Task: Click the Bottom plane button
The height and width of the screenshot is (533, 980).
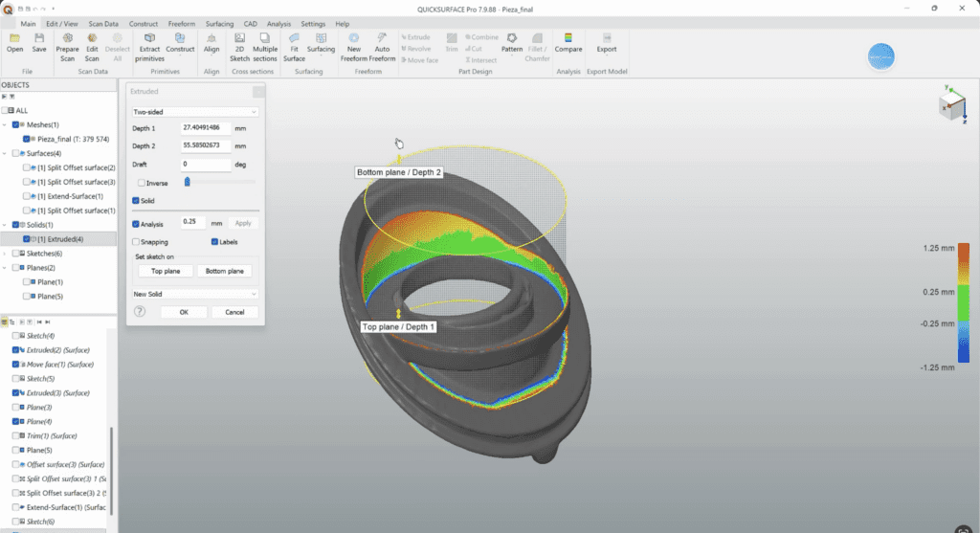Action: coord(226,272)
